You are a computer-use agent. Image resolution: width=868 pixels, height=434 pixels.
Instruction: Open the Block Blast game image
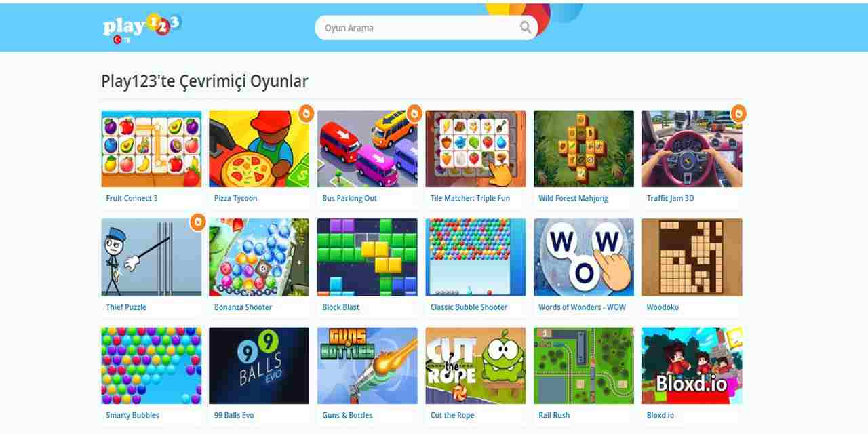tap(368, 257)
